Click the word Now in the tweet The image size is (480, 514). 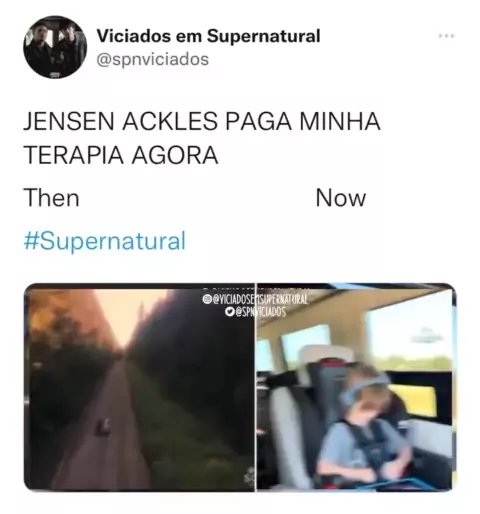[x=340, y=198]
